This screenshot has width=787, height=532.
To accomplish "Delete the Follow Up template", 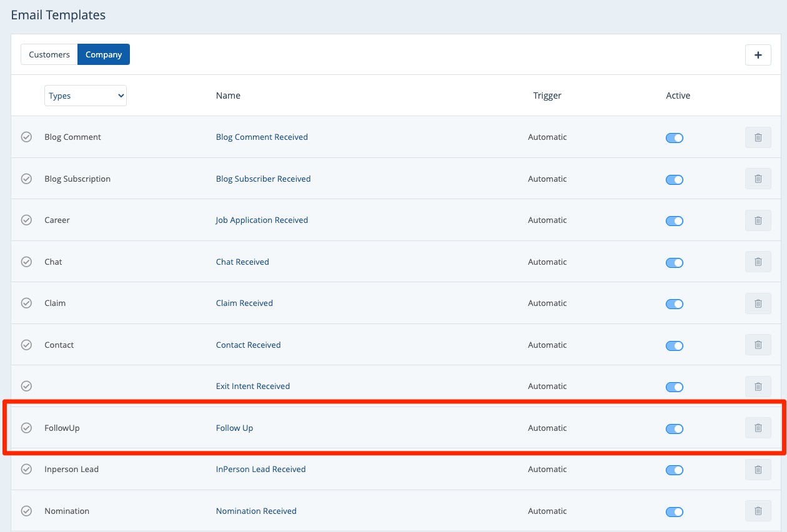I will click(758, 428).
